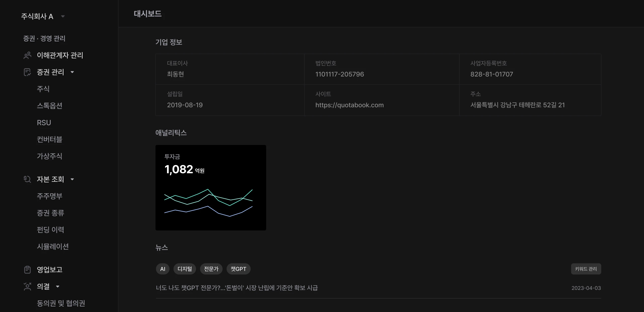Click the 기업 정보 section heading
Viewport: 644px width, 312px height.
169,42
